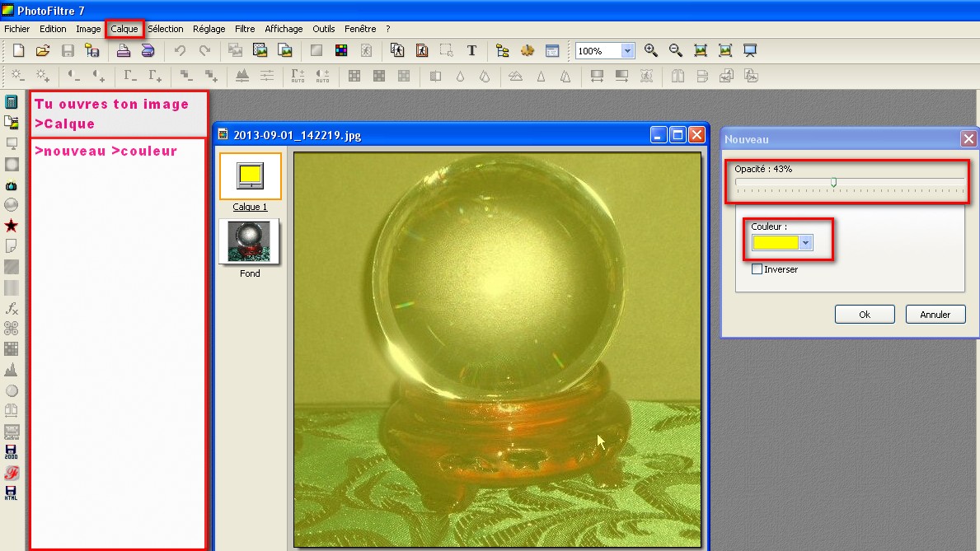Open a file with the folder icon
Viewport: 980px width, 551px height.
[43, 50]
